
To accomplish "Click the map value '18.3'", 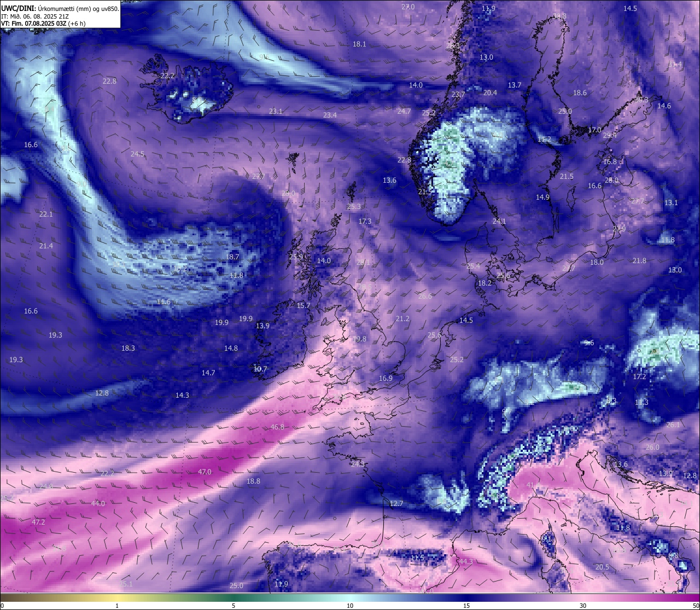I will coord(128,348).
